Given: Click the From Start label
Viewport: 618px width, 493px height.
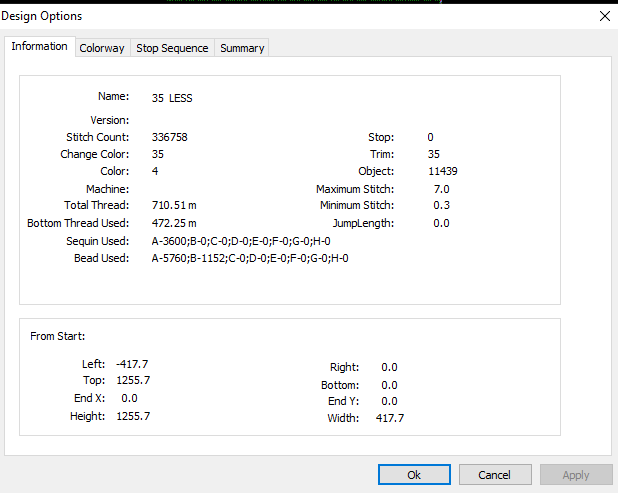Looking at the screenshot, I should [x=58, y=336].
